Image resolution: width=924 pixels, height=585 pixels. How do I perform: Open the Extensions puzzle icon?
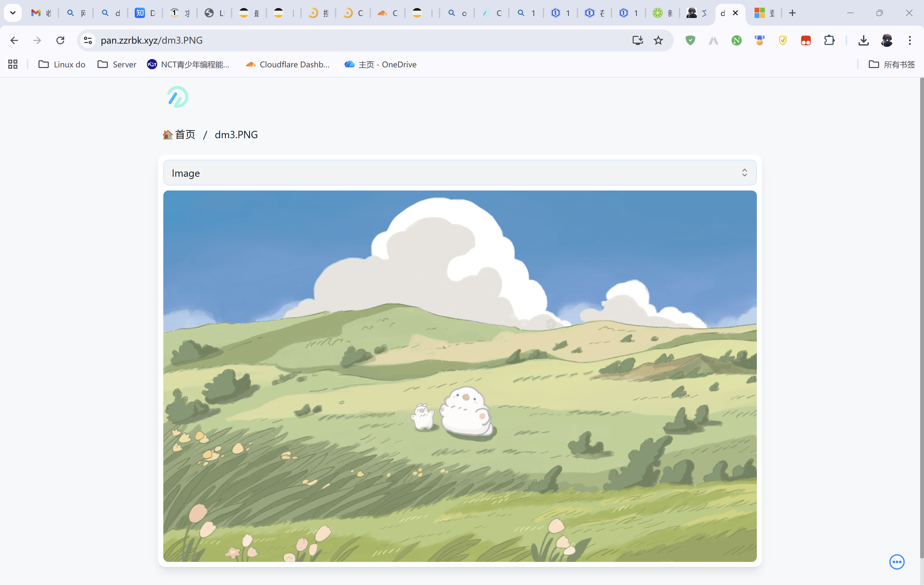click(829, 40)
